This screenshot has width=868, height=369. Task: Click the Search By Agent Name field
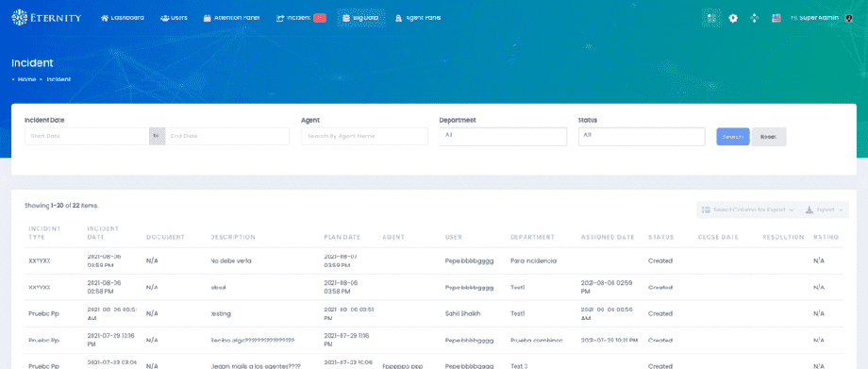(x=364, y=136)
